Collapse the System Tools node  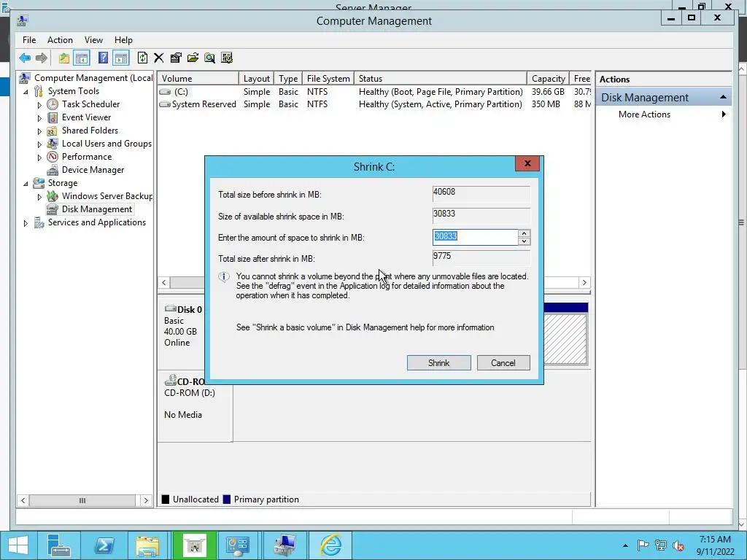26,91
